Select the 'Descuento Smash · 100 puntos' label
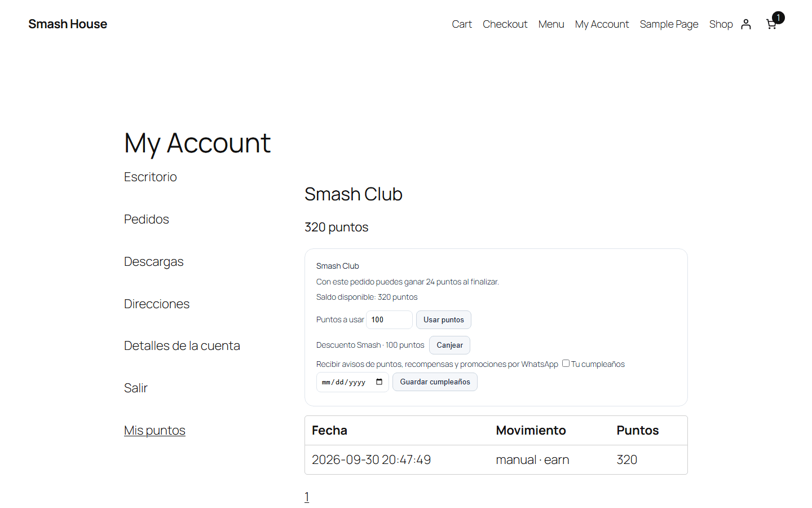The image size is (812, 508). [370, 345]
